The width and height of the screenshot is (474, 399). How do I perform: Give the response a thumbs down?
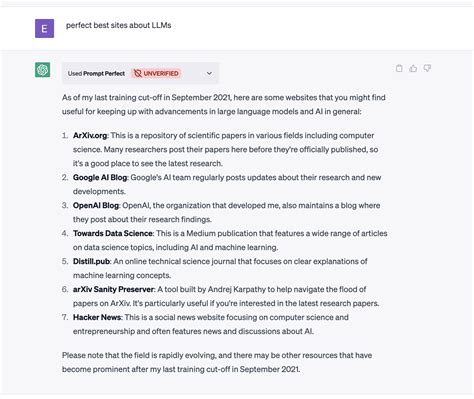point(427,68)
